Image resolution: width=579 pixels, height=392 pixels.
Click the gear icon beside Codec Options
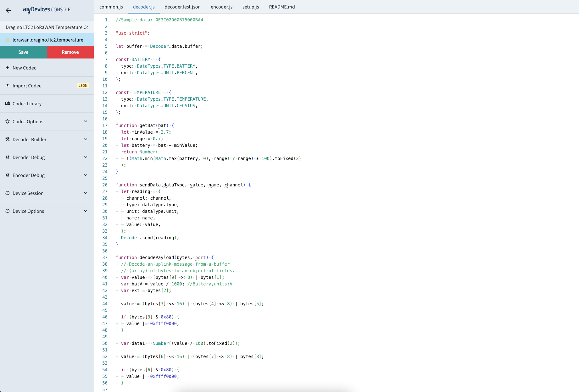(x=8, y=121)
